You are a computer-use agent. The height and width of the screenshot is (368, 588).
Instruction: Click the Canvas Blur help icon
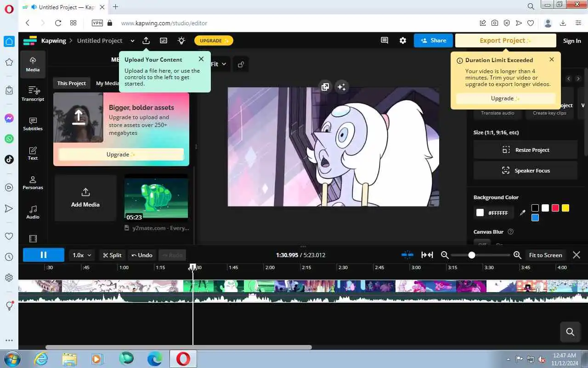click(510, 232)
